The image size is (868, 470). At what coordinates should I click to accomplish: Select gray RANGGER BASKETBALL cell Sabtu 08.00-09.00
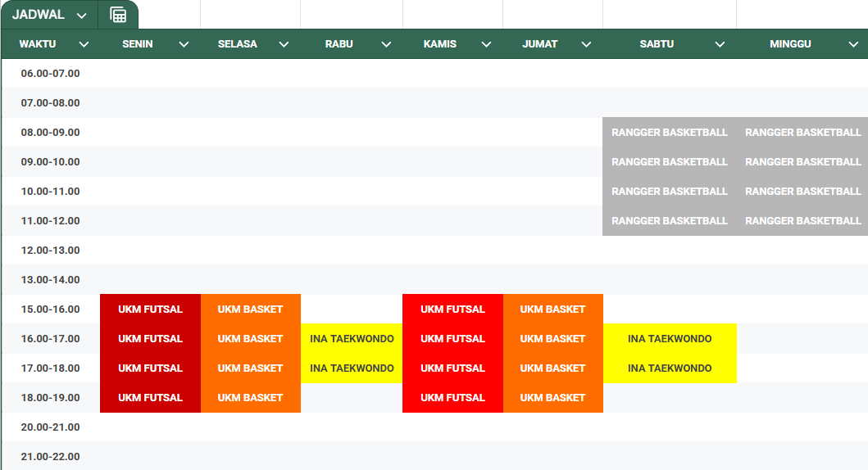(669, 133)
